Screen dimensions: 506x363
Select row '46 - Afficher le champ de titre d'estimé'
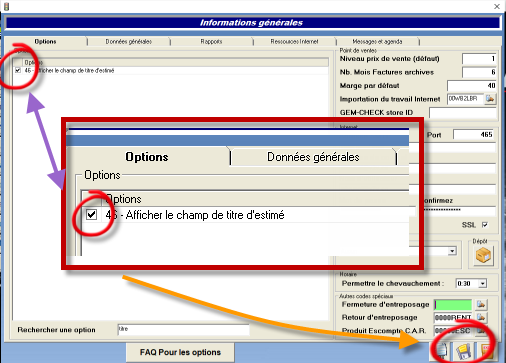coord(171,70)
